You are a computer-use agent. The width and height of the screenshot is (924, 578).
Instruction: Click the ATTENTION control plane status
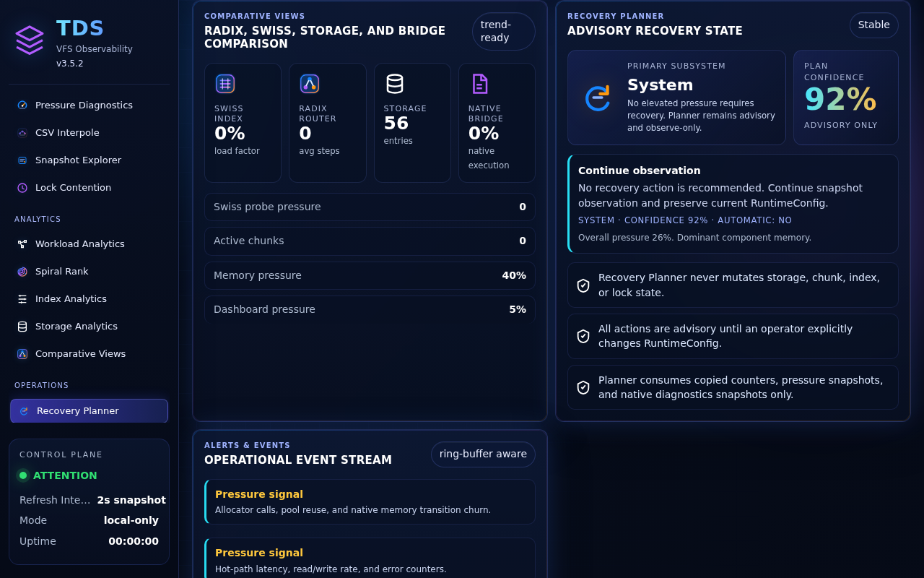(x=65, y=475)
